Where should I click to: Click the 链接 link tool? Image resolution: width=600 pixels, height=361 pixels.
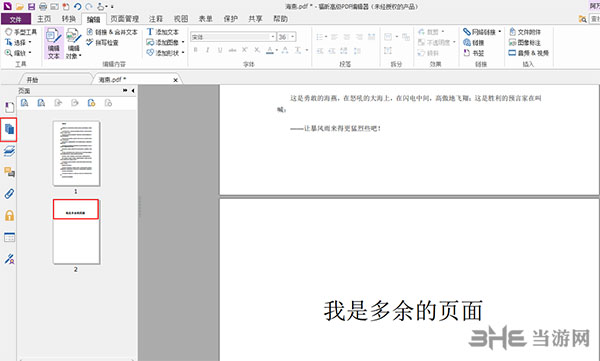pyautogui.click(x=474, y=42)
